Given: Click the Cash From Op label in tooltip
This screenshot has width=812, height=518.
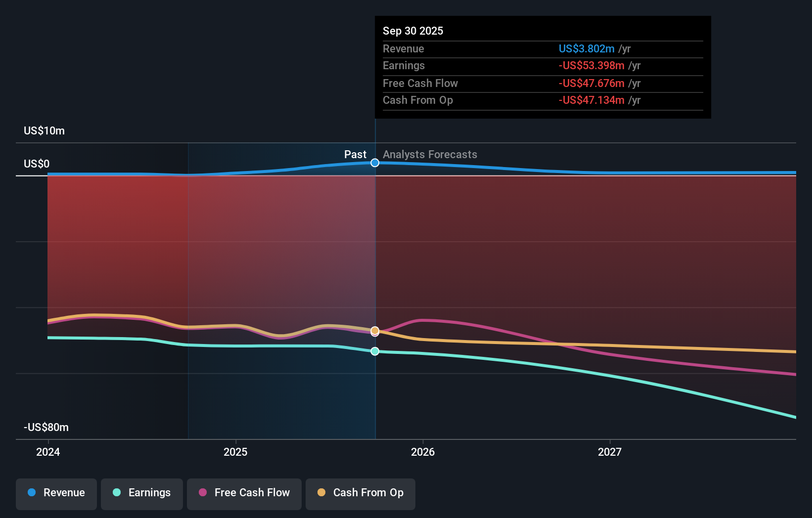Looking at the screenshot, I should coord(418,100).
